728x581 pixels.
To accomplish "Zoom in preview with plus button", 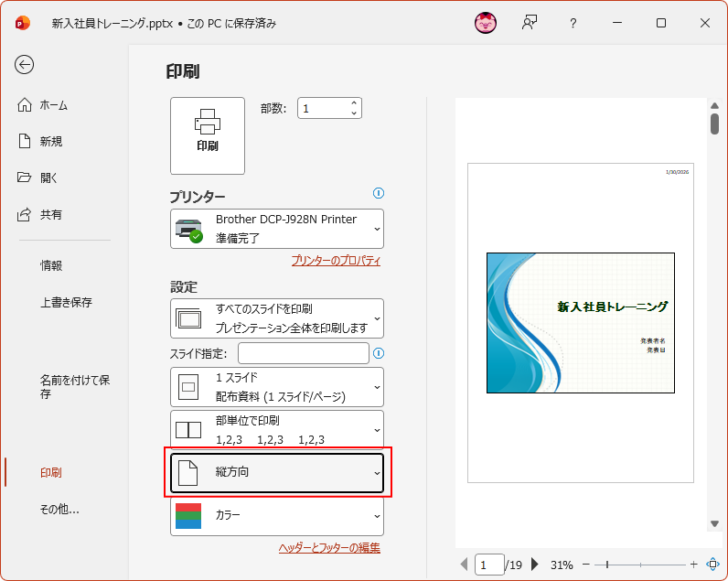I will coord(694,564).
